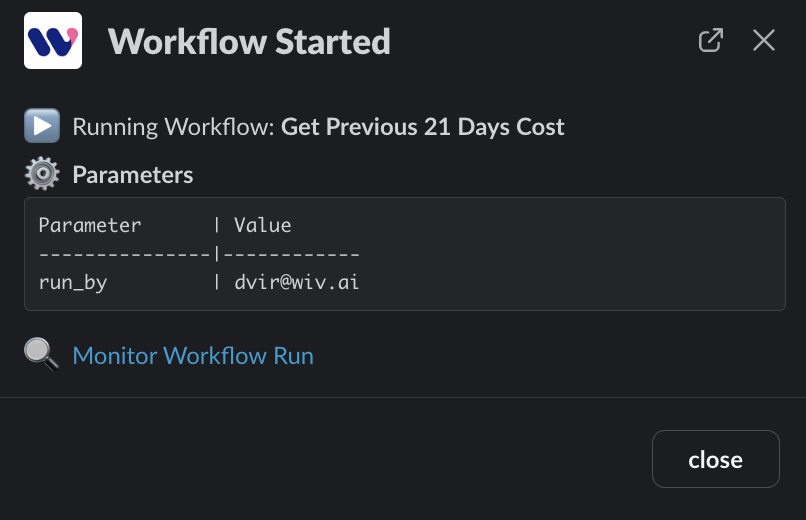Viewport: 806px width, 520px height.
Task: Click the Parameters heading
Action: click(133, 175)
